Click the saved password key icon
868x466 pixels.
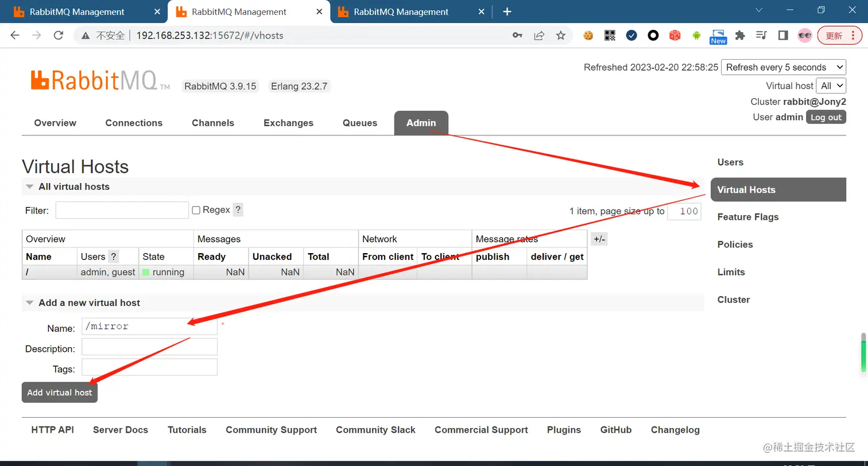pyautogui.click(x=517, y=35)
